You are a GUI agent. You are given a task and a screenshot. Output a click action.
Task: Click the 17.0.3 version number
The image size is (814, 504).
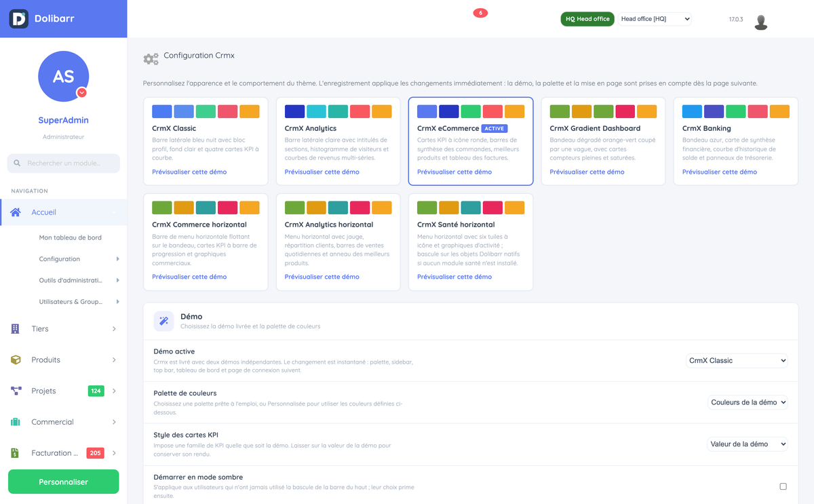click(736, 20)
